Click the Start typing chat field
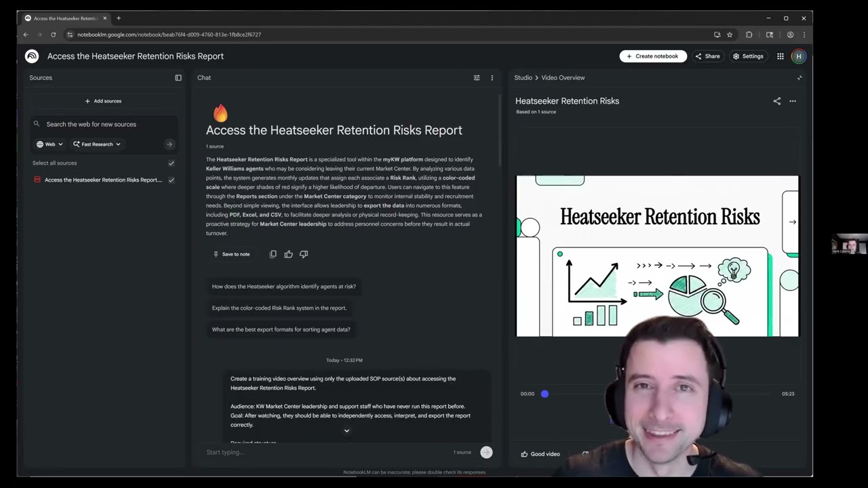868x488 pixels. coord(325,452)
